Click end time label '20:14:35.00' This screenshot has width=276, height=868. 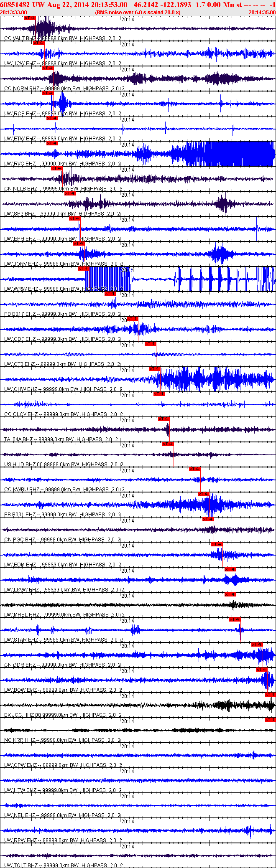pyautogui.click(x=262, y=13)
